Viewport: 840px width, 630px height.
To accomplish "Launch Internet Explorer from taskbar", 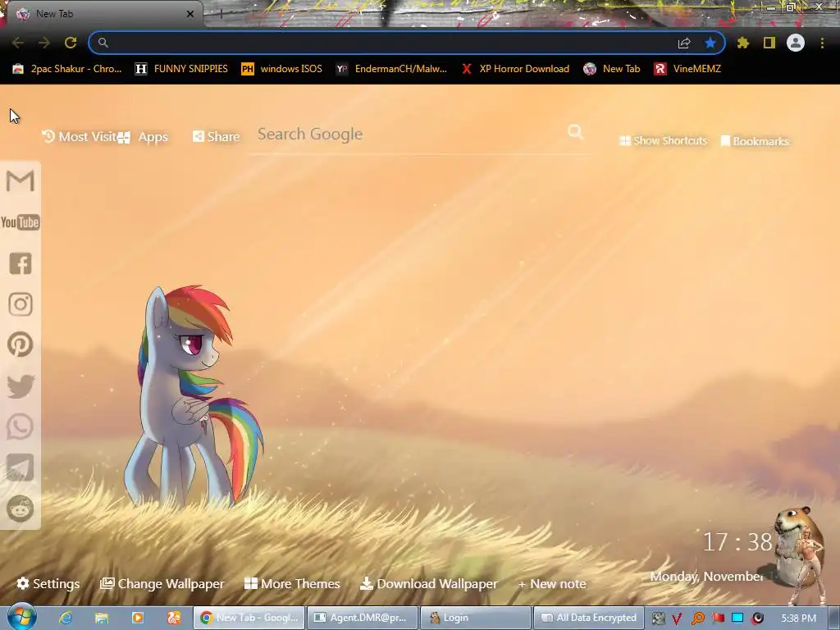I will [66, 618].
